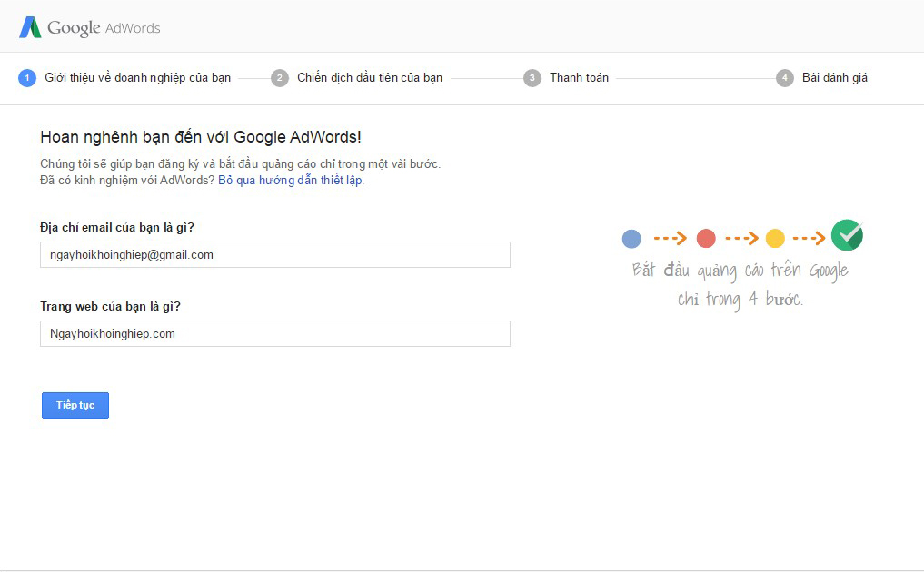Select step 1 circle in progress bar

27,78
